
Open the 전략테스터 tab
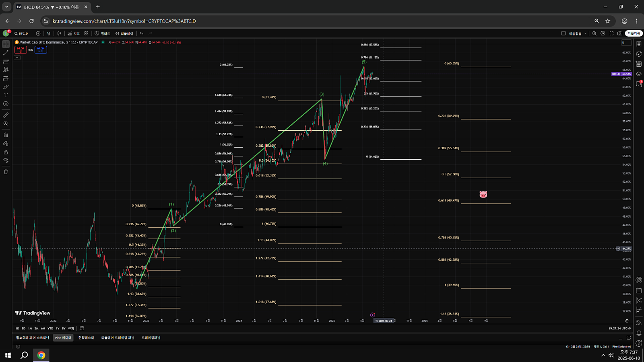coord(86,338)
